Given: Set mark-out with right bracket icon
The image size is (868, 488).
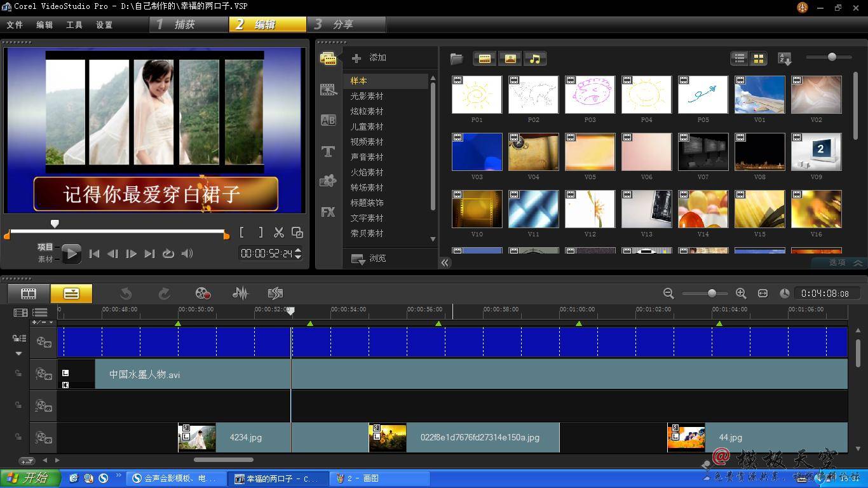Looking at the screenshot, I should [260, 233].
